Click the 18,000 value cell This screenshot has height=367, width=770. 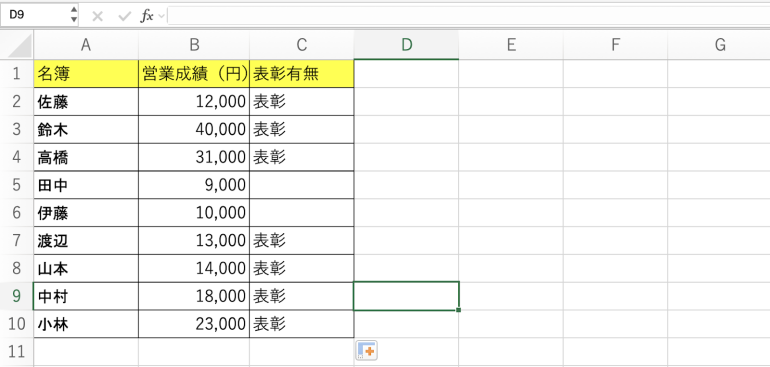tap(194, 296)
